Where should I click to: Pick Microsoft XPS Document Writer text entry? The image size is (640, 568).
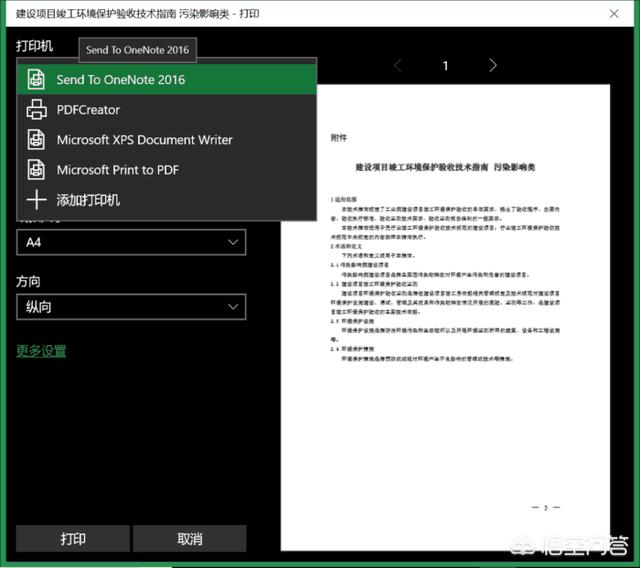click(144, 140)
